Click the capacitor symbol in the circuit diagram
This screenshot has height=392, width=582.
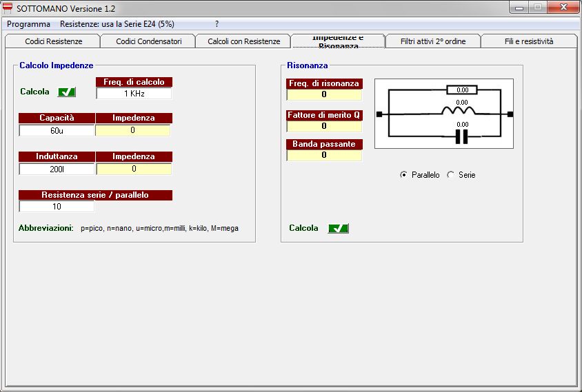coord(462,136)
